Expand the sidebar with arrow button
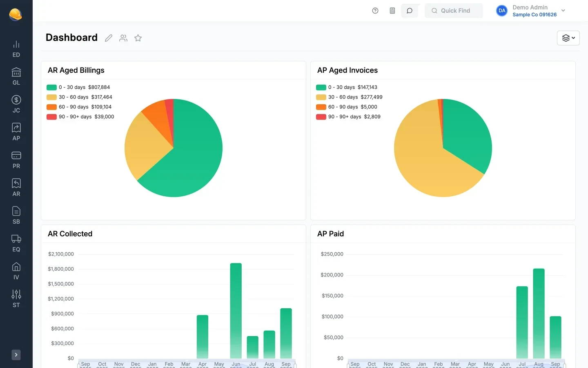The image size is (588, 368). (16, 355)
